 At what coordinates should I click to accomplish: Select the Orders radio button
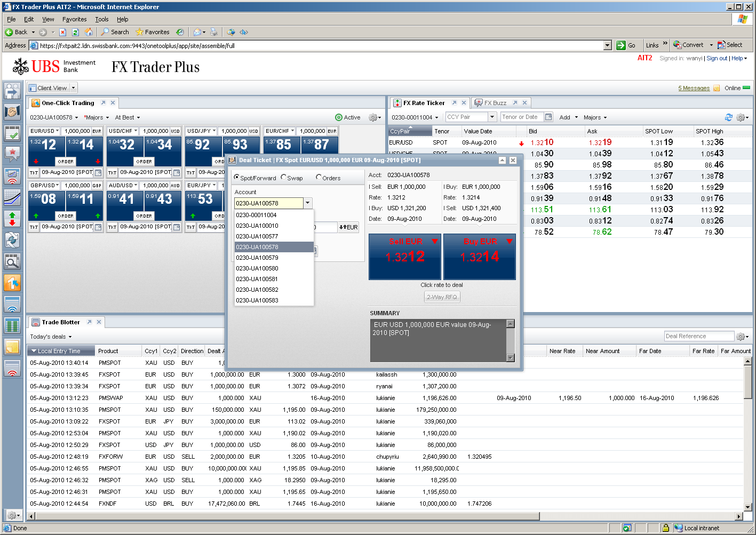319,177
